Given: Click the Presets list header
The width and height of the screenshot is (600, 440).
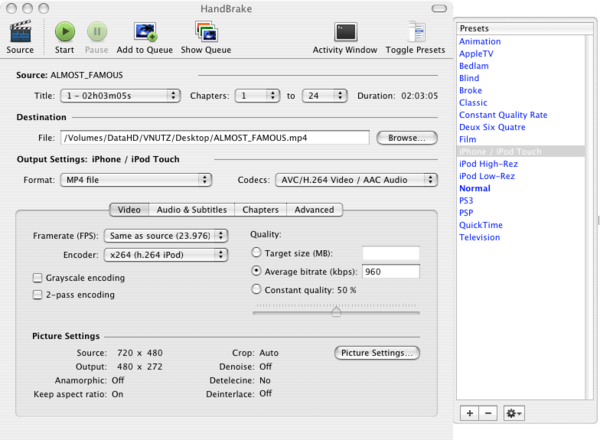Looking at the screenshot, I should coord(524,28).
